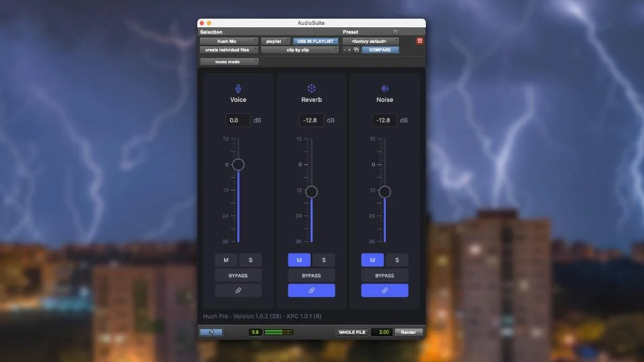644x362 pixels.
Task: Unmute the Reverb channel
Action: [299, 260]
